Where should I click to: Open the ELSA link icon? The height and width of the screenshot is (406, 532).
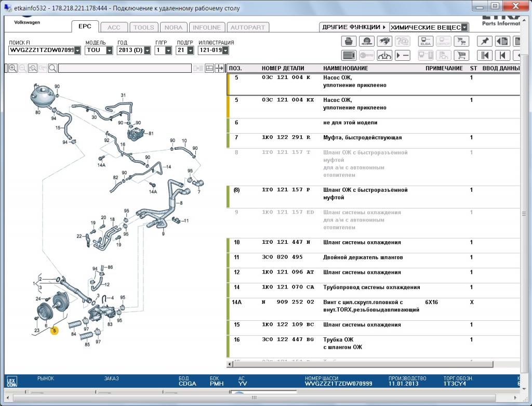[425, 42]
